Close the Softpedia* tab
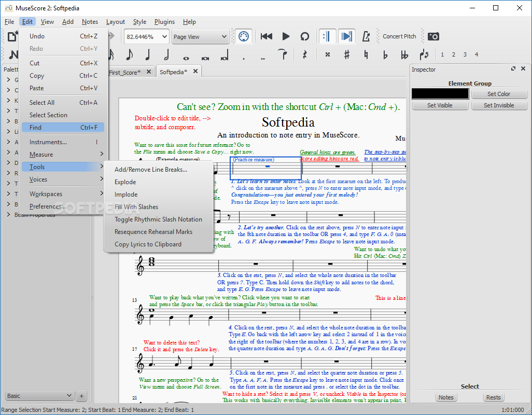Screen dimensions: 532x415 pyautogui.click(x=195, y=71)
